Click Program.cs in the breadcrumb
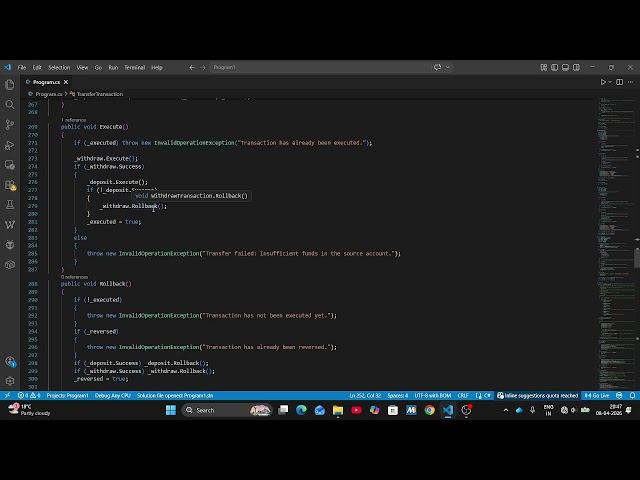Screen dimensions: 640x480 (48, 94)
